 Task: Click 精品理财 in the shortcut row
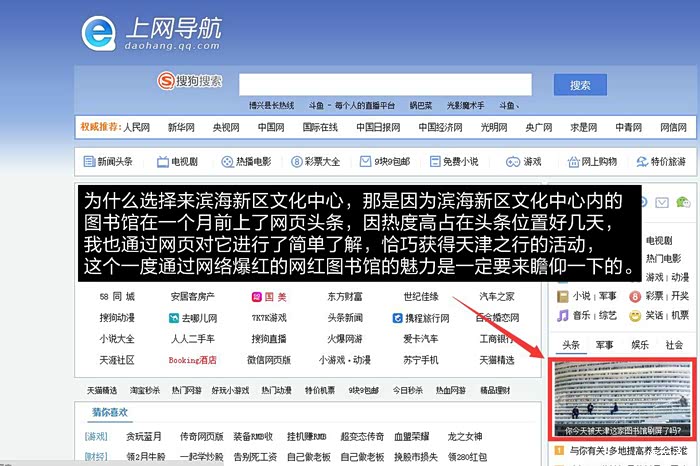[495, 390]
